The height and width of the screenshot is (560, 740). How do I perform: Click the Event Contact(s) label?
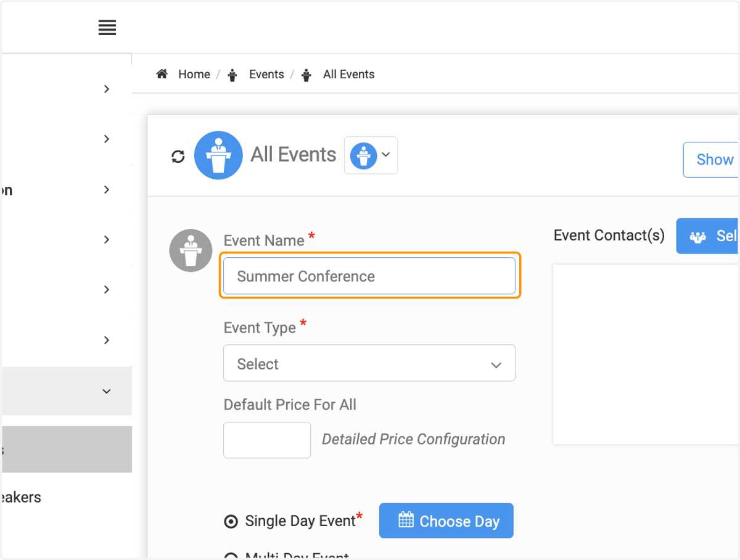(609, 236)
